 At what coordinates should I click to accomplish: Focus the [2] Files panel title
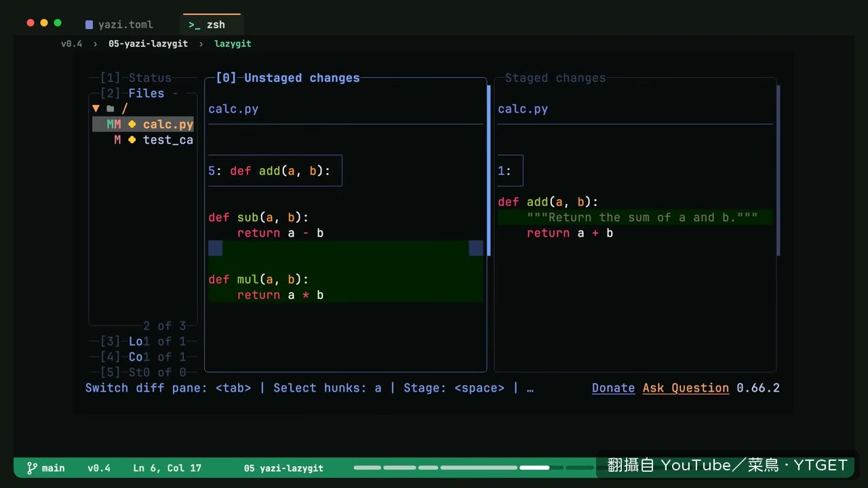coord(132,94)
